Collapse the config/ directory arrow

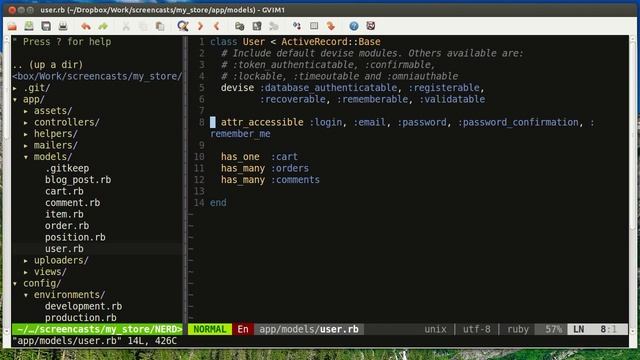pos(15,283)
